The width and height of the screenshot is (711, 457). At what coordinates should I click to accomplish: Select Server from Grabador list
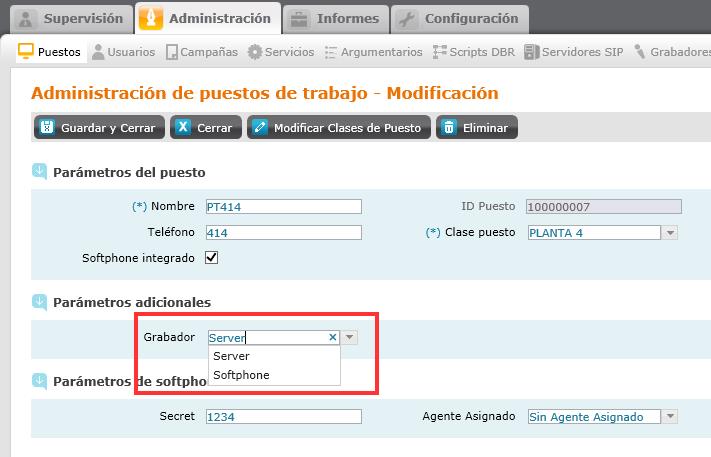(274, 356)
